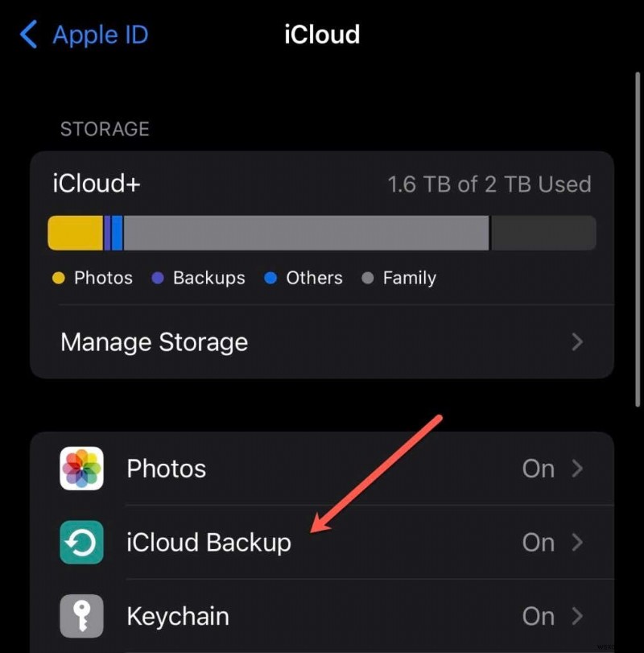Image resolution: width=644 pixels, height=653 pixels.
Task: Expand the Keychain row chevron
Action: (x=577, y=616)
